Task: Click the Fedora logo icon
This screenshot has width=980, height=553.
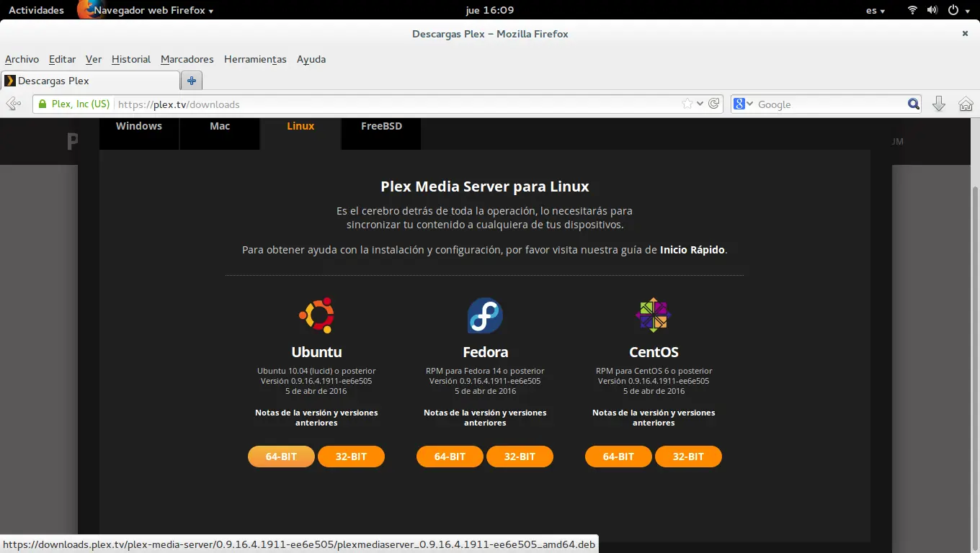Action: coord(485,315)
